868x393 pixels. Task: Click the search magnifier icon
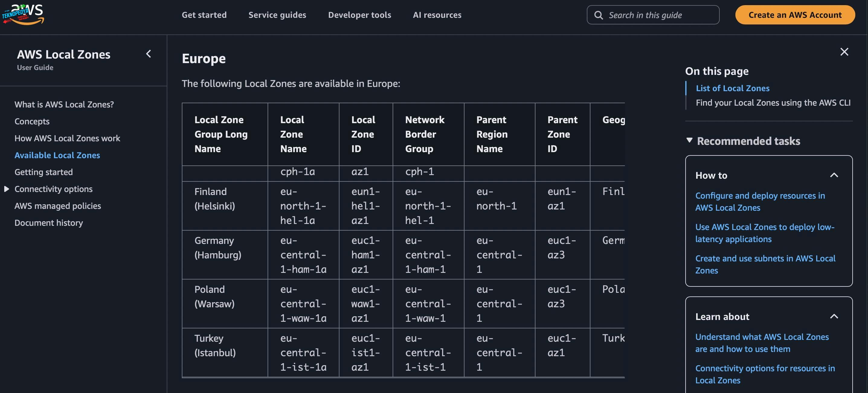(x=598, y=15)
